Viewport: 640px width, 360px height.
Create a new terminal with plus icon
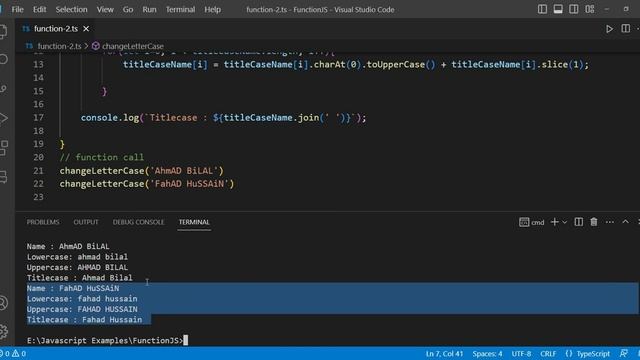click(x=554, y=222)
